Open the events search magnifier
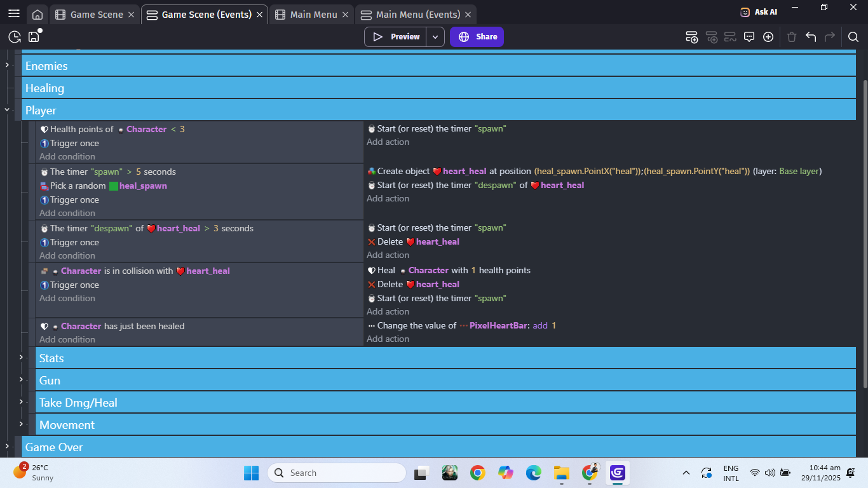 (x=853, y=37)
